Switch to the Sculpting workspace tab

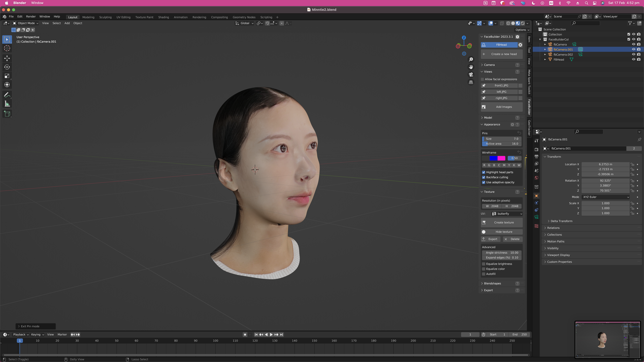[105, 17]
